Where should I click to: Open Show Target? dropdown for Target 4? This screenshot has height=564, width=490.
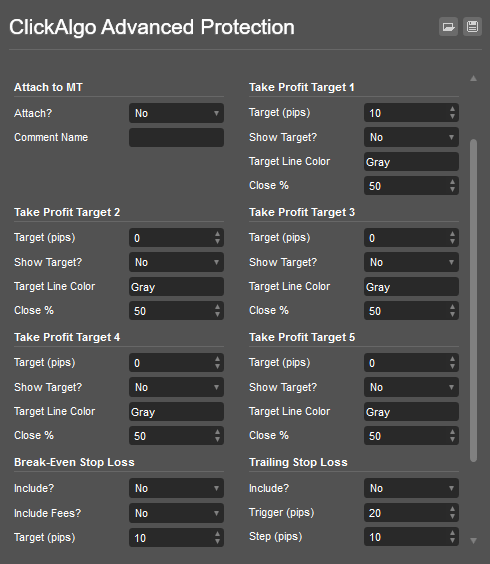tap(176, 387)
